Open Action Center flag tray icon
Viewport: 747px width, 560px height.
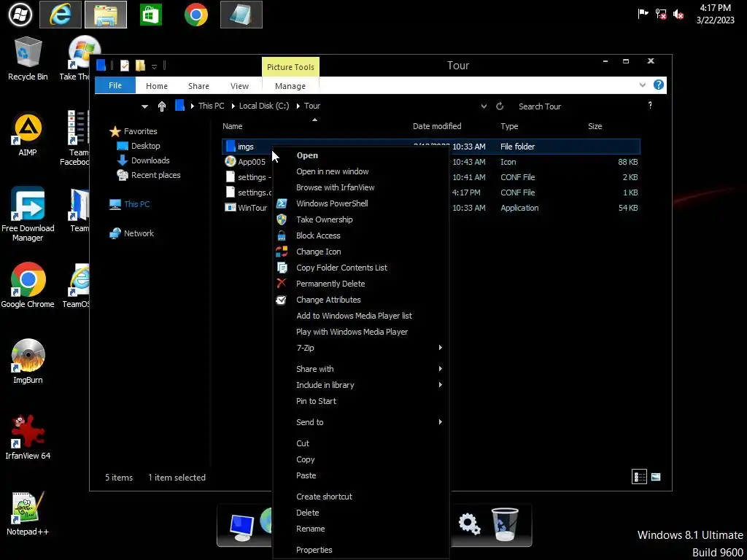tap(643, 14)
